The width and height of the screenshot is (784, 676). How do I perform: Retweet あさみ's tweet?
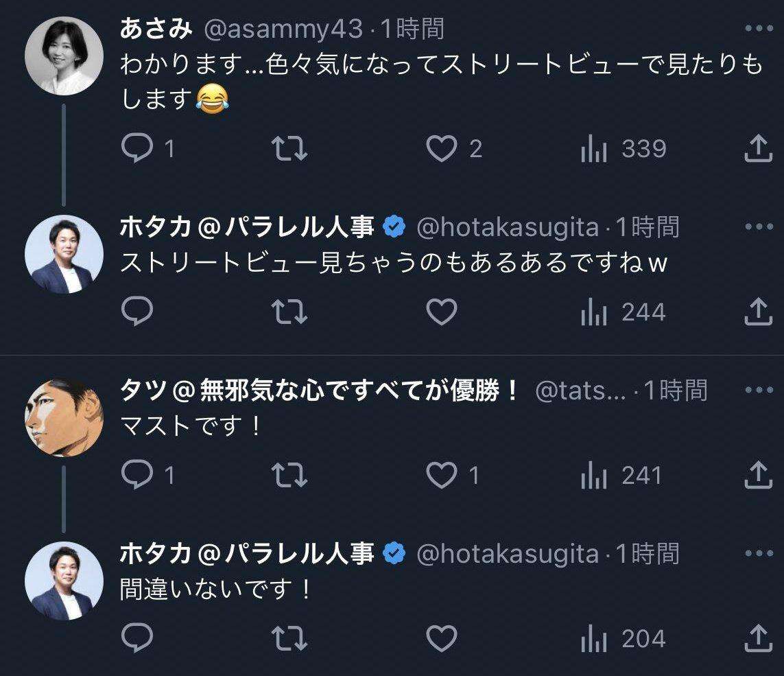290,149
